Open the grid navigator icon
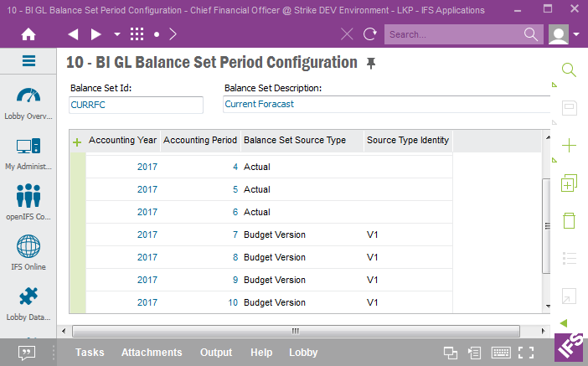 pos(137,34)
